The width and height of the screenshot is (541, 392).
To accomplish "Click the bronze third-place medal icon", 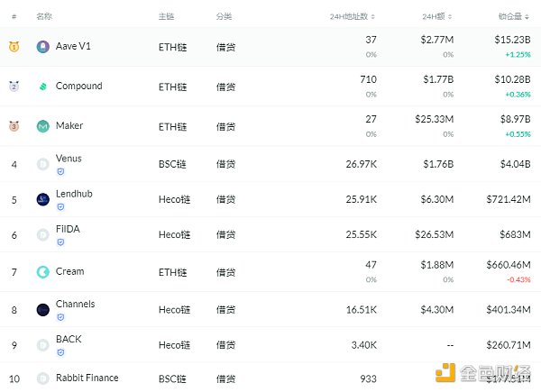I will click(14, 126).
